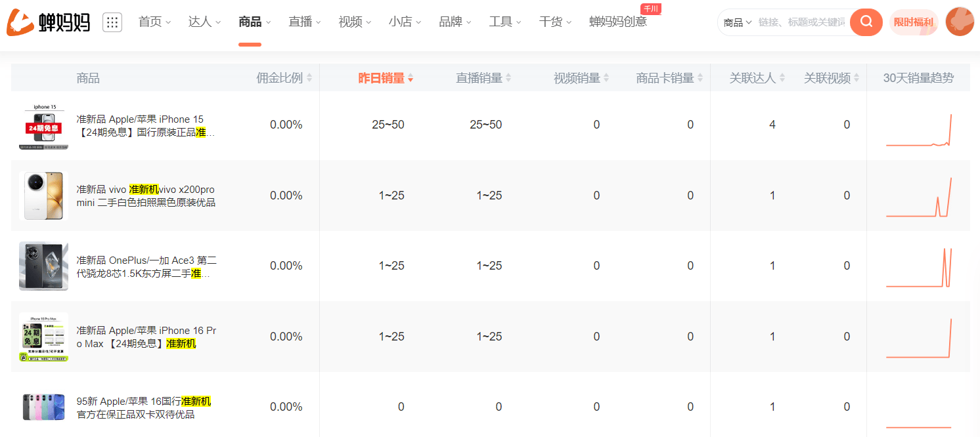
Task: Click vivo row 佣金比例 0.00%
Action: click(286, 196)
